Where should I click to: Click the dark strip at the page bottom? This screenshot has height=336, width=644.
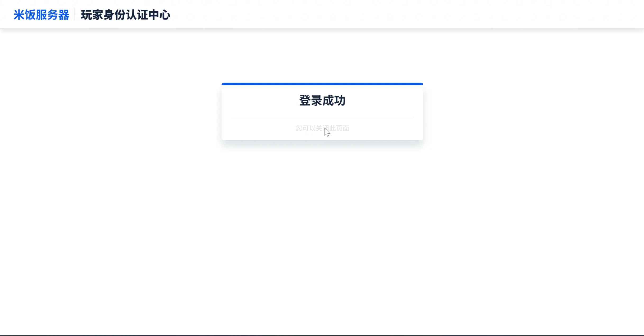point(322,335)
